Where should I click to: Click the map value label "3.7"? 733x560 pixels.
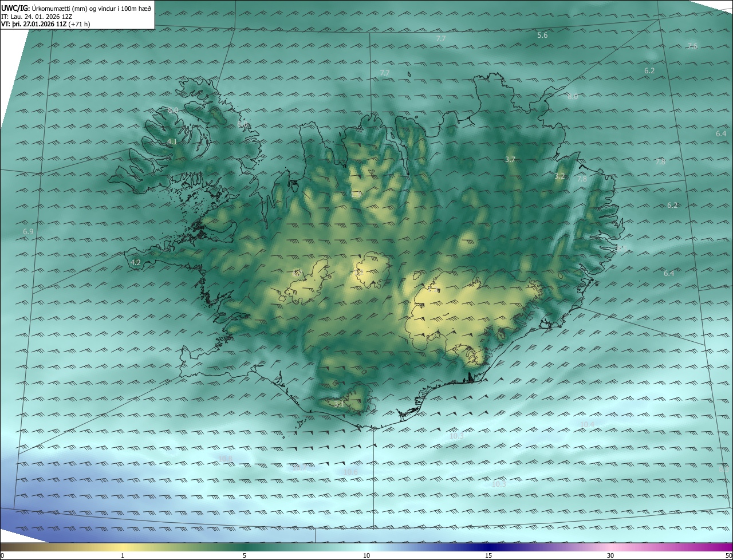click(x=510, y=159)
